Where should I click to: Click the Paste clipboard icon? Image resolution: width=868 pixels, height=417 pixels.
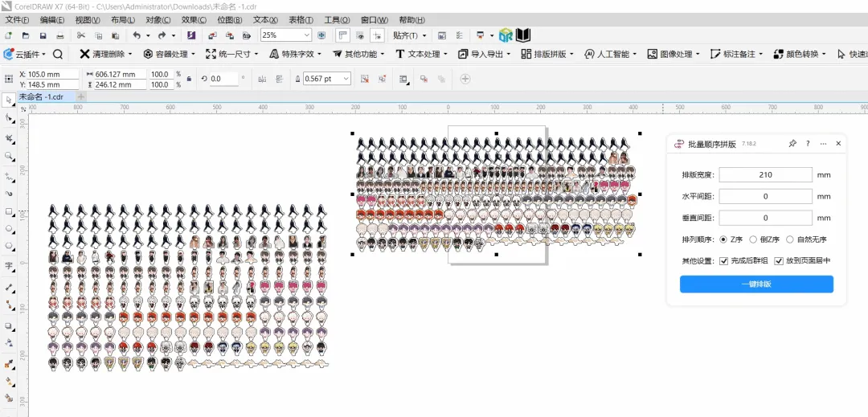pyautogui.click(x=115, y=35)
